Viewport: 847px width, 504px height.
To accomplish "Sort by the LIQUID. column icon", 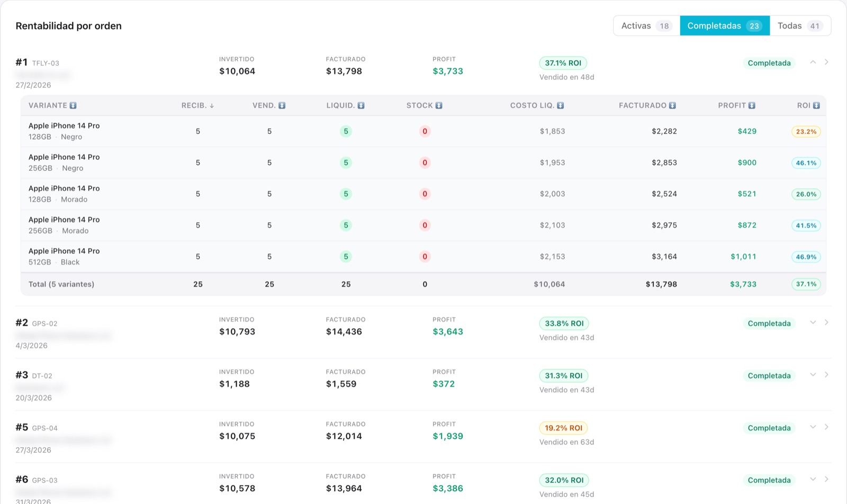I will click(x=361, y=106).
